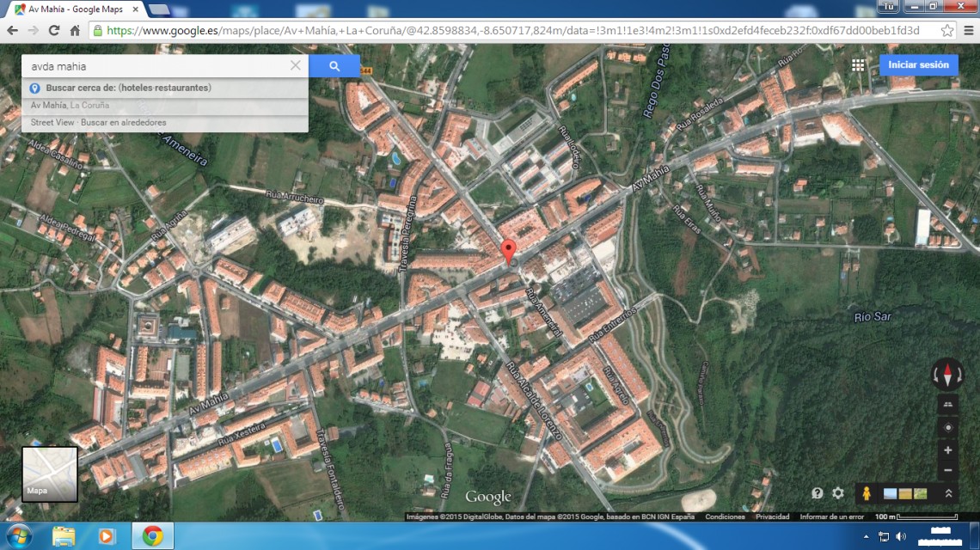Image resolution: width=980 pixels, height=550 pixels.
Task: Click the 'Rúa Arrucheiro' street label
Action: 295,197
